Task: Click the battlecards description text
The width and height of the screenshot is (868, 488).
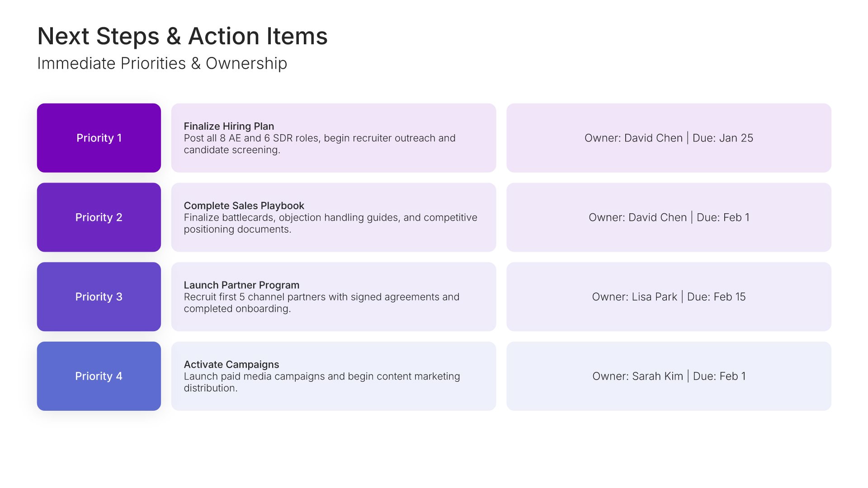Action: pyautogui.click(x=330, y=223)
